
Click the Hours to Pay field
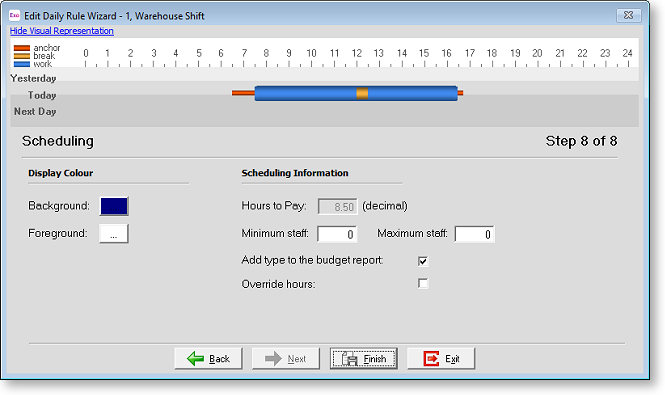338,207
